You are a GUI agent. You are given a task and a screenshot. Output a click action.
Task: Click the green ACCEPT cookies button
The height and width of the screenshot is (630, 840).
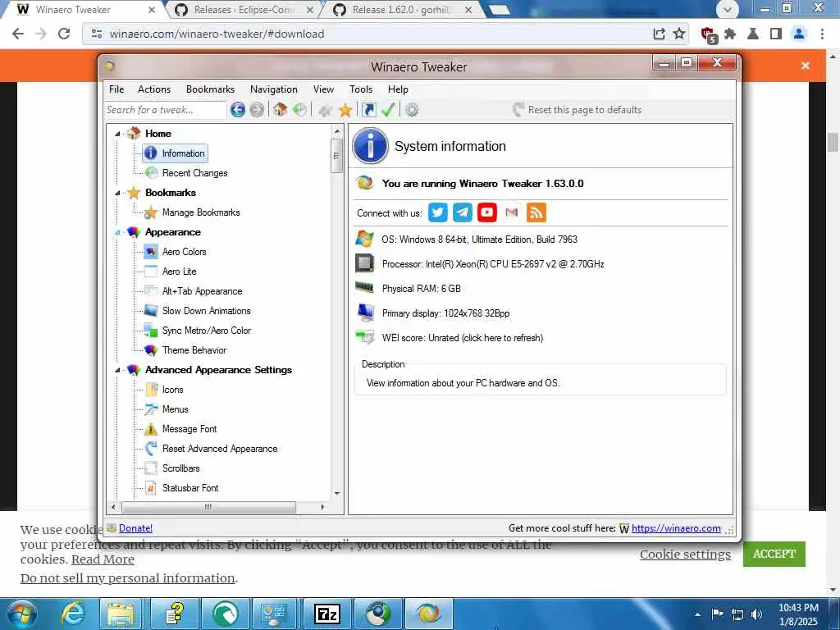(x=774, y=554)
